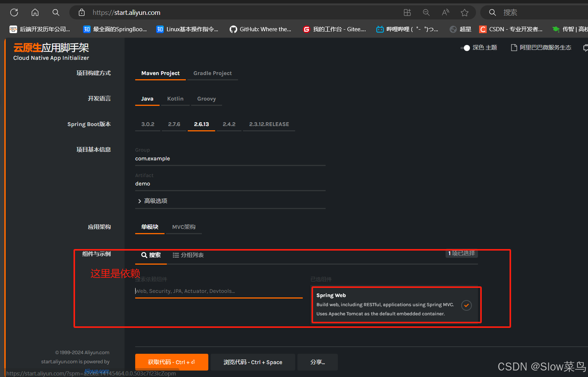Go to browser home page icon
Image resolution: width=588 pixels, height=377 pixels.
[35, 13]
